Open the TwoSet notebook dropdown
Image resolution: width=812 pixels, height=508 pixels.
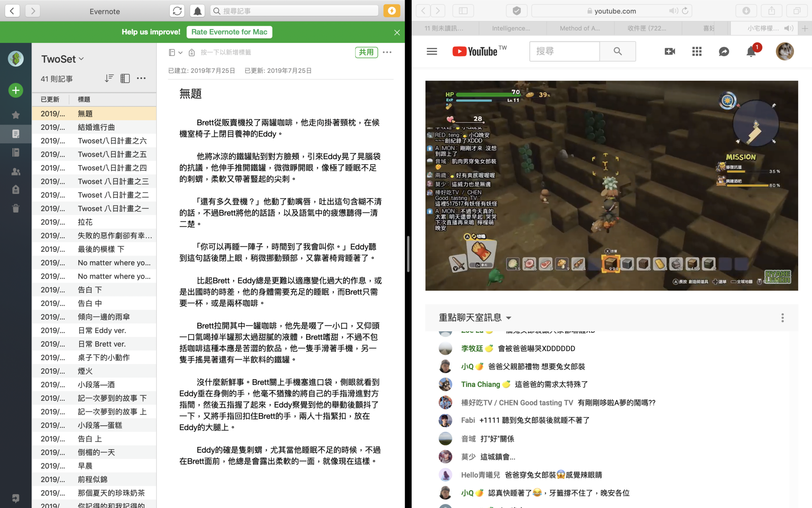coord(63,59)
